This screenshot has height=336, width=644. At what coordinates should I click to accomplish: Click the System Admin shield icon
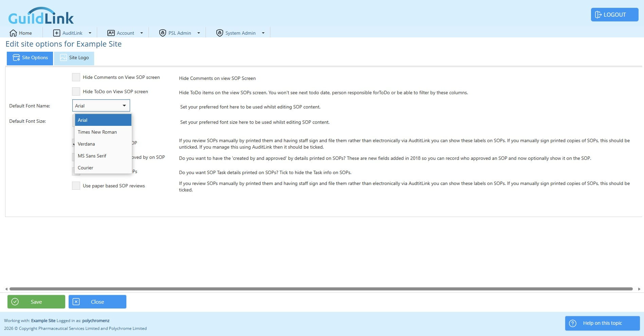point(220,33)
